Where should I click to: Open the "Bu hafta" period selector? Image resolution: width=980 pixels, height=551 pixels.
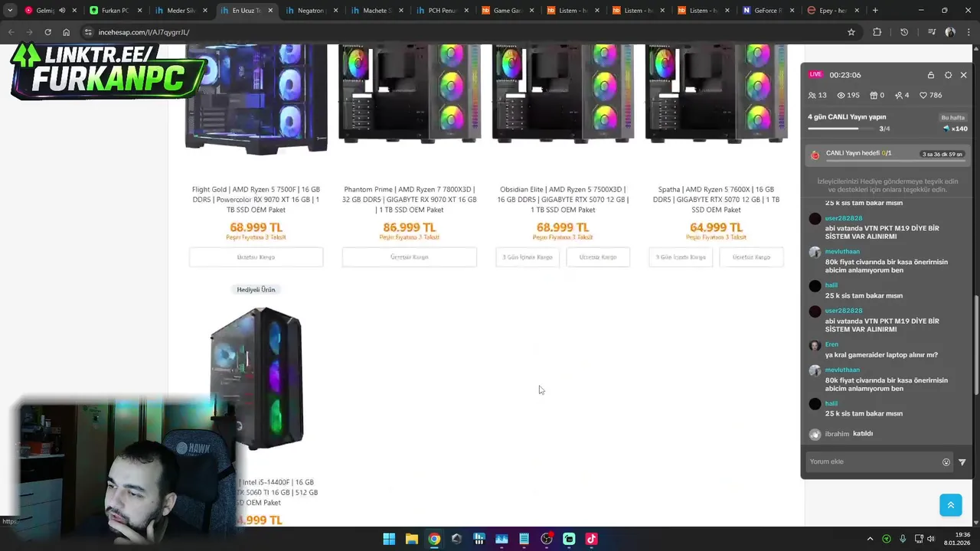click(953, 118)
